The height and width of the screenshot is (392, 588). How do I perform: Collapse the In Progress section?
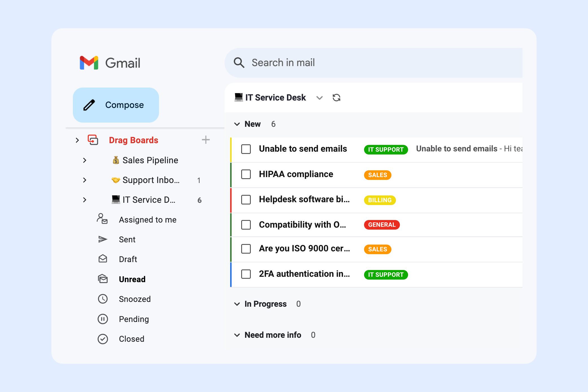coord(237,304)
